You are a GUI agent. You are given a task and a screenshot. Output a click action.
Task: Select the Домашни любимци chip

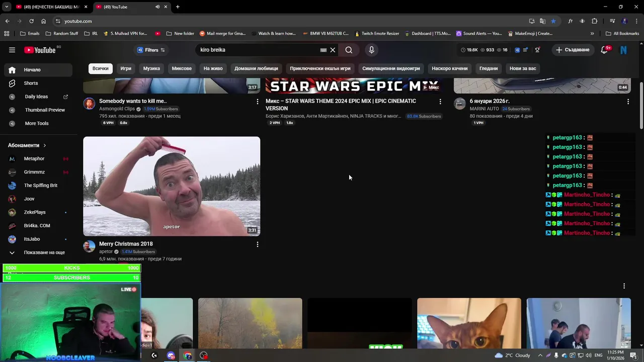click(x=256, y=68)
